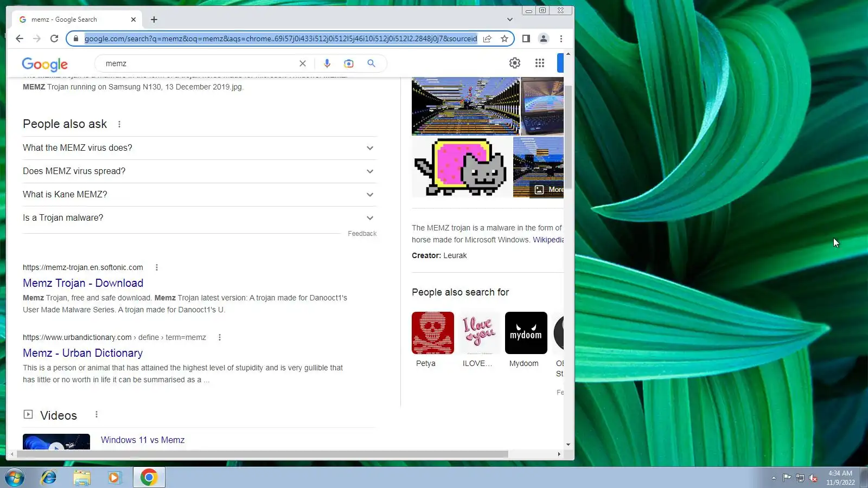Screen dimensions: 868x488
Task: Open the taskbar clock and date
Action: pos(840,478)
